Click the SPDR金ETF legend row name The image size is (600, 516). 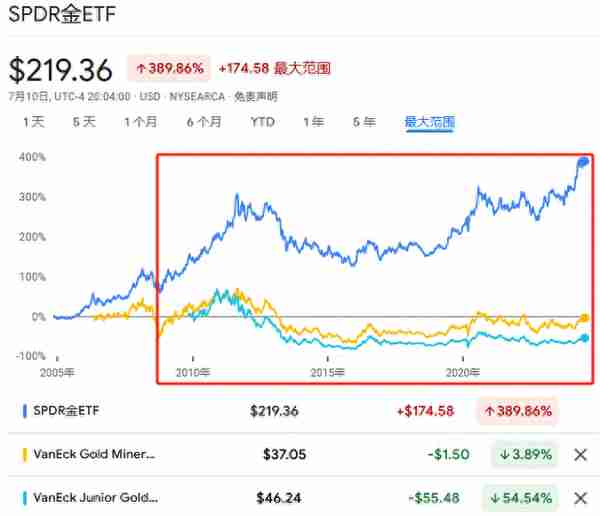[66, 411]
